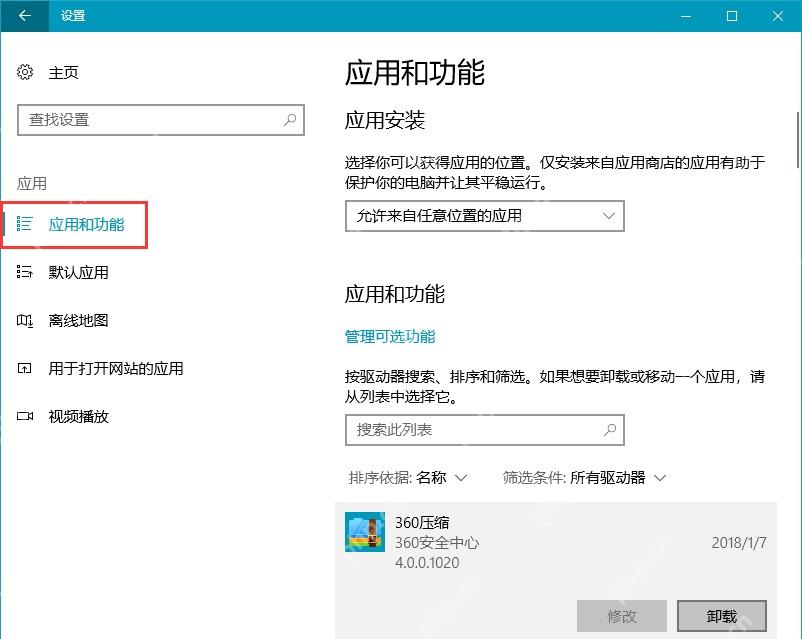This screenshot has width=802, height=639.
Task: Expand the 筛选条件: 所有驱动器 dropdown
Action: [x=584, y=478]
